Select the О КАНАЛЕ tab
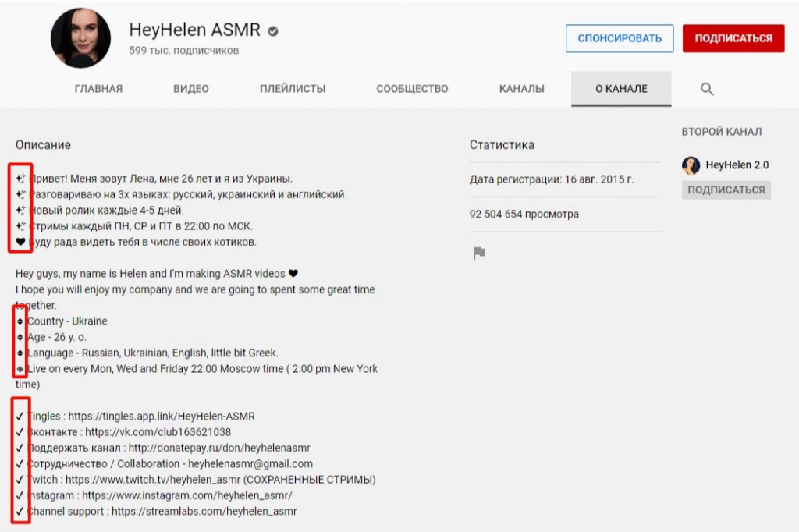Image resolution: width=799 pixels, height=532 pixels. [x=621, y=89]
